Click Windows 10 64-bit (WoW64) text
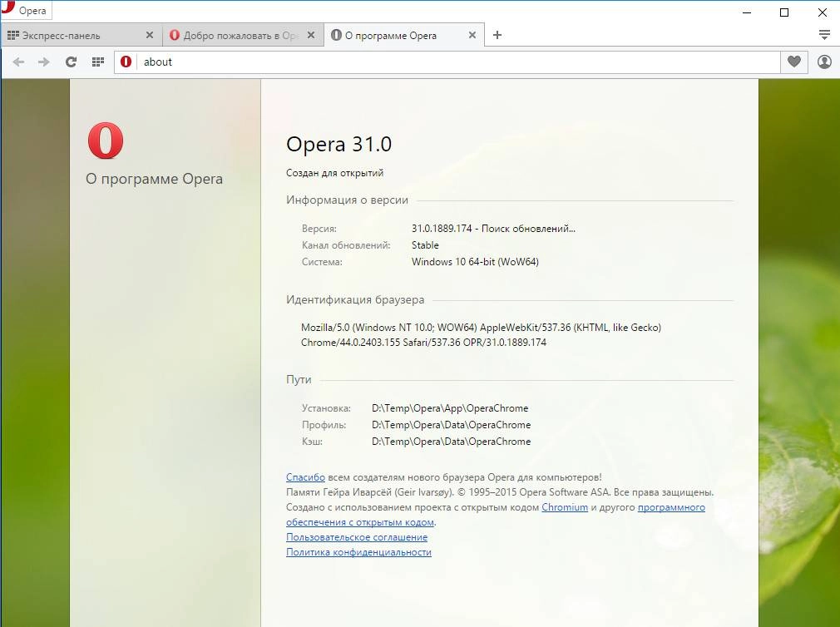This screenshot has height=627, width=840. (x=475, y=262)
